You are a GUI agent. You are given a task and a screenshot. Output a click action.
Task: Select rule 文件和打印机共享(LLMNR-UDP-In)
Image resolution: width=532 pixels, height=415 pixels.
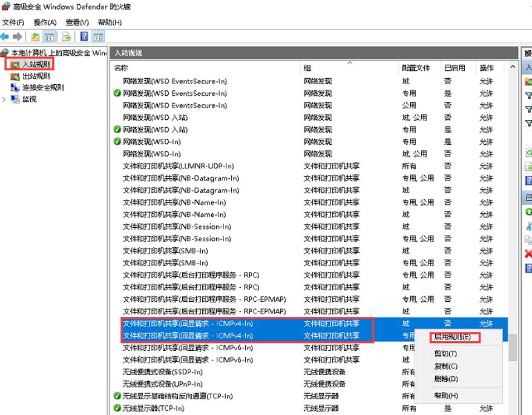coord(178,166)
